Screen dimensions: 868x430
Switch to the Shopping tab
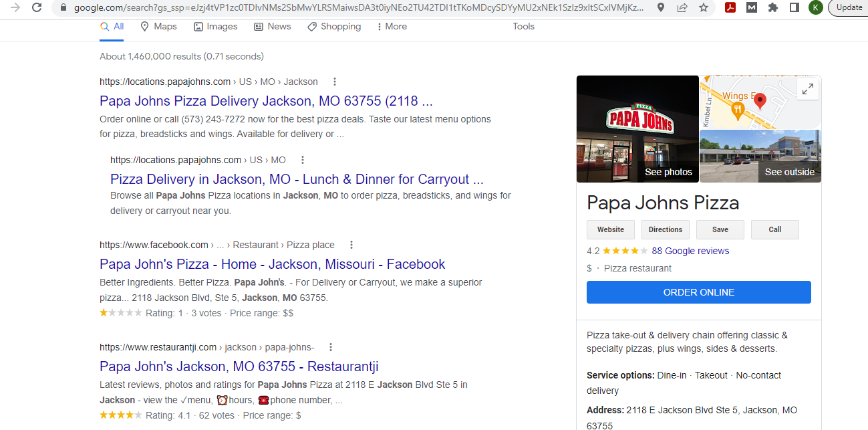tap(334, 27)
